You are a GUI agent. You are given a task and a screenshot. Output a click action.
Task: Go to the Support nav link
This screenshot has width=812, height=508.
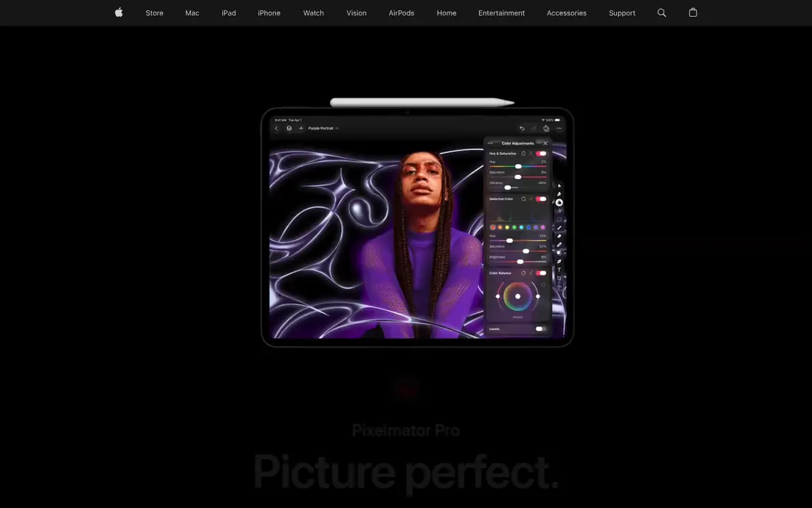point(622,13)
